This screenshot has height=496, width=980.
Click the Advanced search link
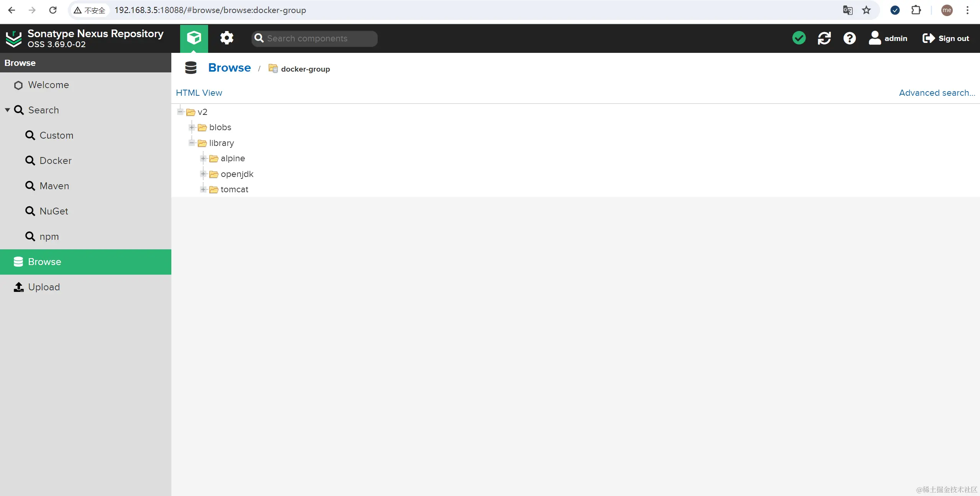click(x=937, y=93)
